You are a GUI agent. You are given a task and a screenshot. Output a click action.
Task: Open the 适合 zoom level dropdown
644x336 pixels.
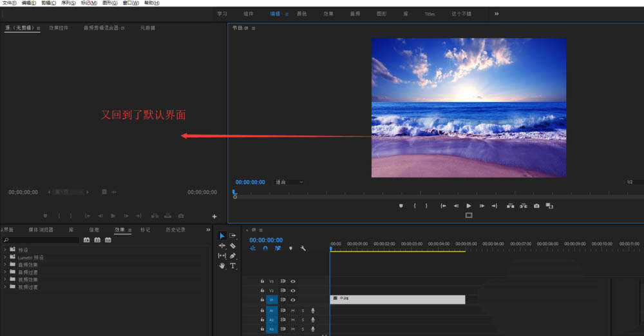(x=289, y=183)
